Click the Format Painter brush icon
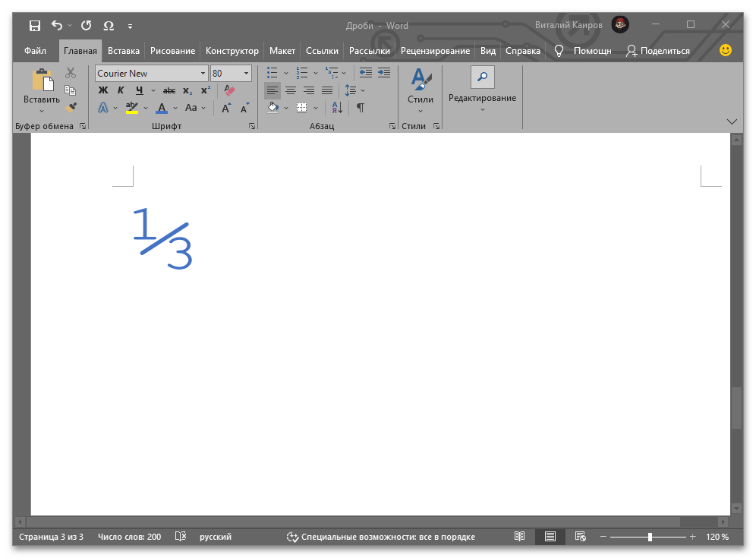This screenshot has width=756, height=558. [71, 108]
